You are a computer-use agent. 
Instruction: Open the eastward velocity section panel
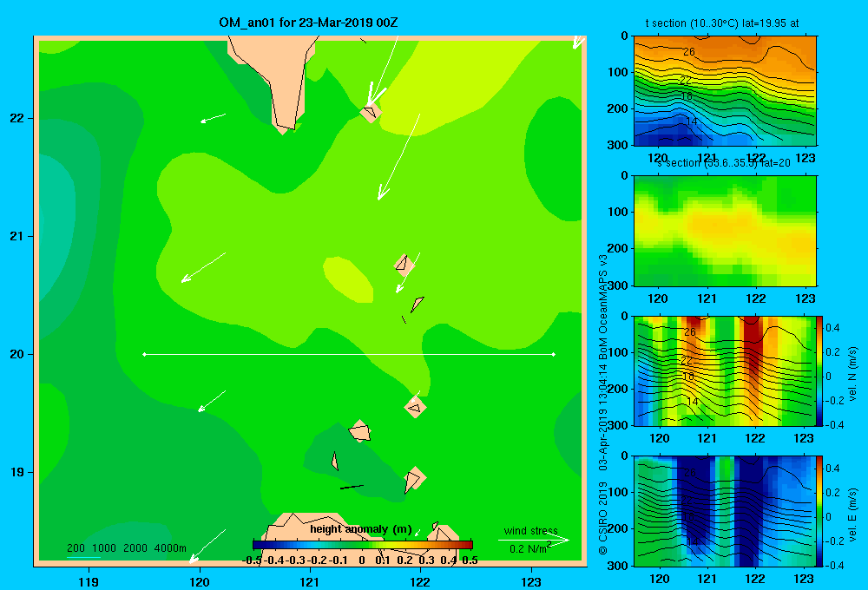coord(725,511)
